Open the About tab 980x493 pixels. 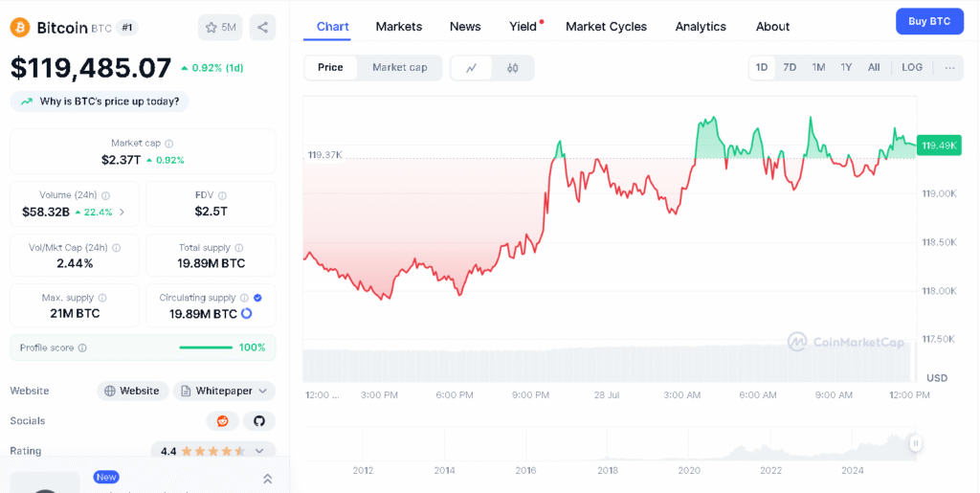pos(772,27)
